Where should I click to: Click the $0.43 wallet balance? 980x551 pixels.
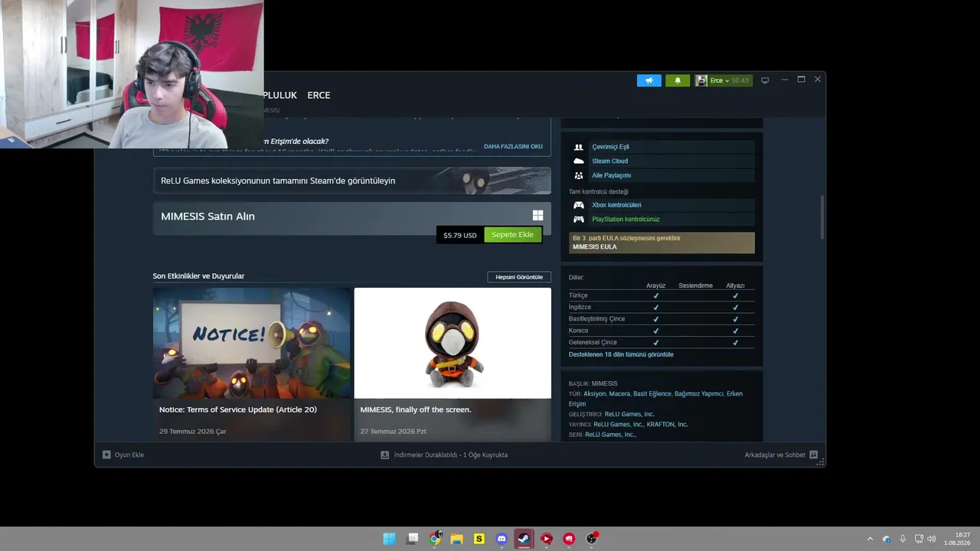point(740,80)
